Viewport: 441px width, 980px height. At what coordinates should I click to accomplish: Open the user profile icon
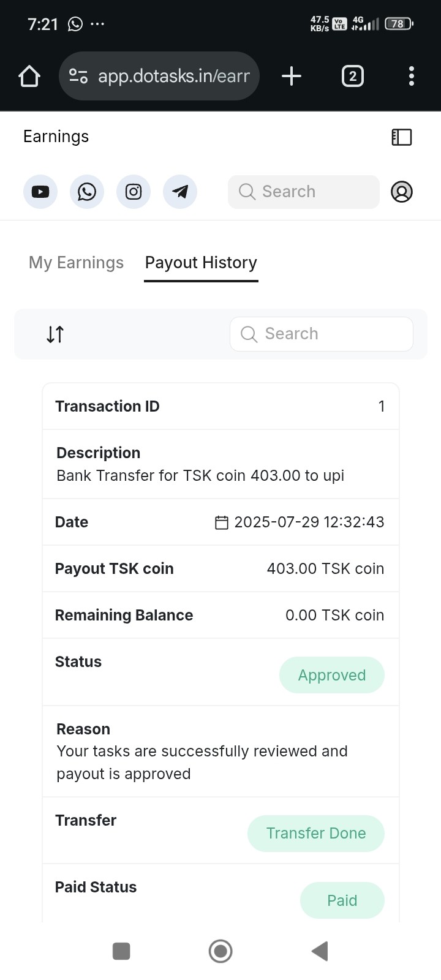[x=402, y=192]
